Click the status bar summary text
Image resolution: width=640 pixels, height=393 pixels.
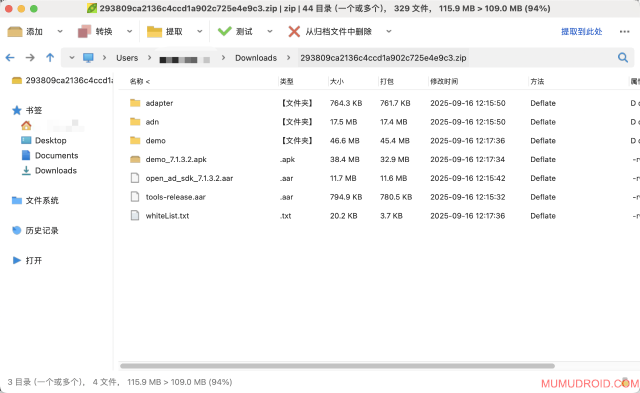120,382
